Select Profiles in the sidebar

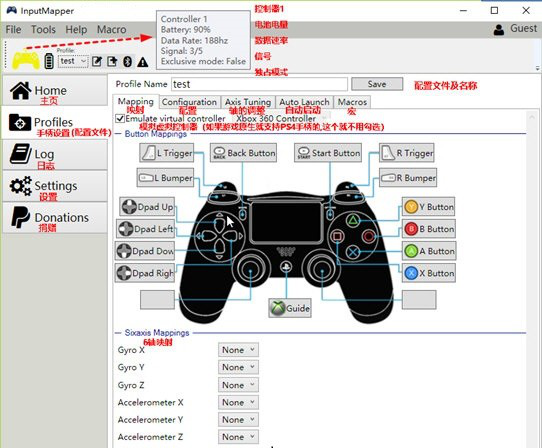55,123
